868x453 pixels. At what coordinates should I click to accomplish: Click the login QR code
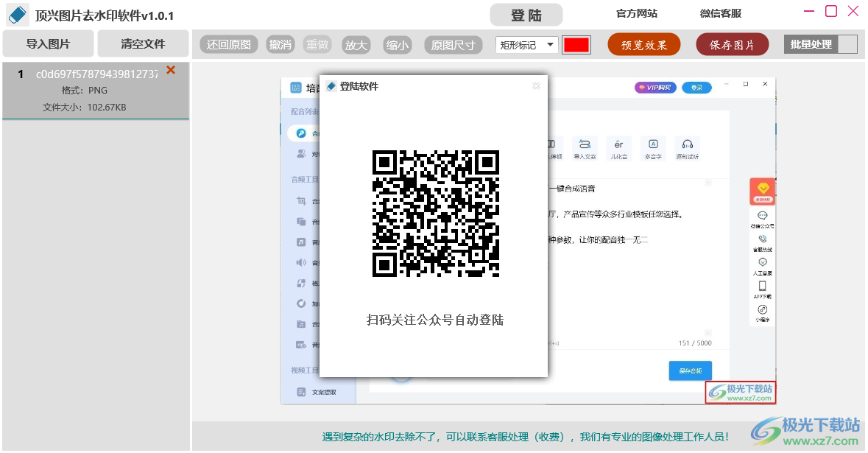pyautogui.click(x=436, y=213)
